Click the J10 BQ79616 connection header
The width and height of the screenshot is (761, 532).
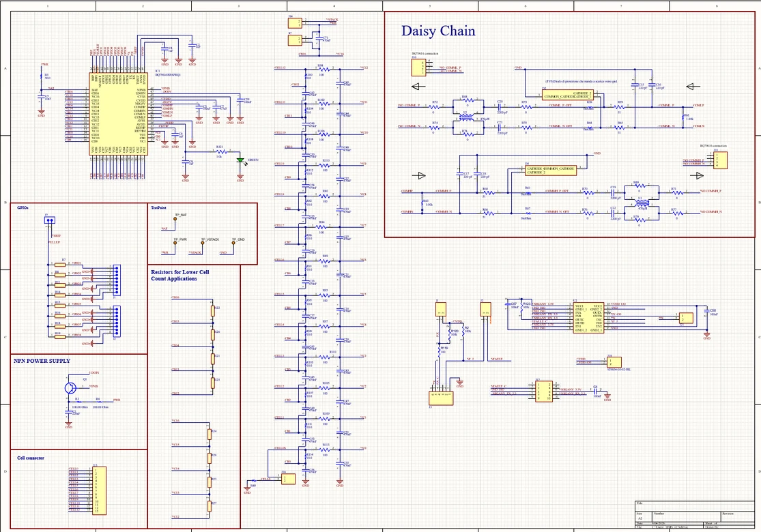point(419,68)
